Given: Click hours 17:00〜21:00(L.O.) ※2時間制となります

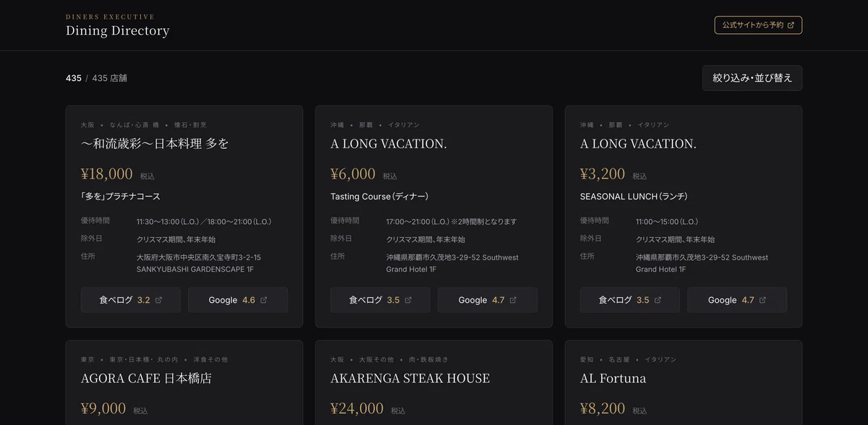Looking at the screenshot, I should (451, 222).
